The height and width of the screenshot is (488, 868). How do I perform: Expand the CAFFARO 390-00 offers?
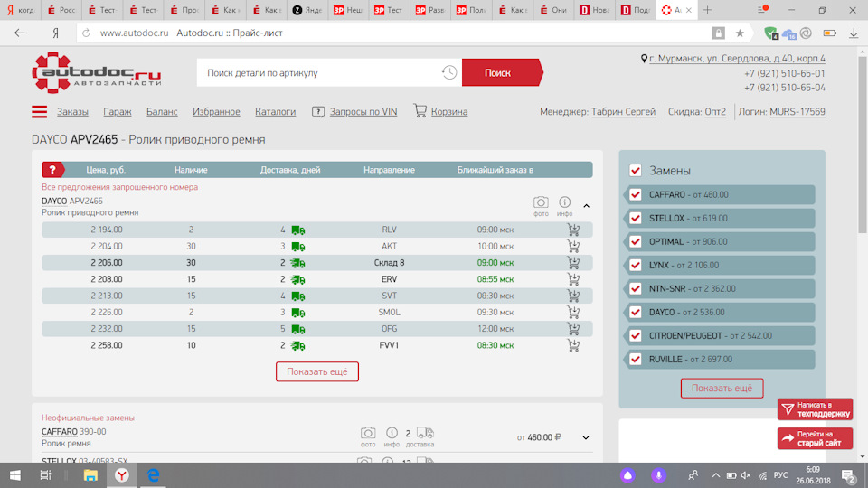tap(586, 437)
